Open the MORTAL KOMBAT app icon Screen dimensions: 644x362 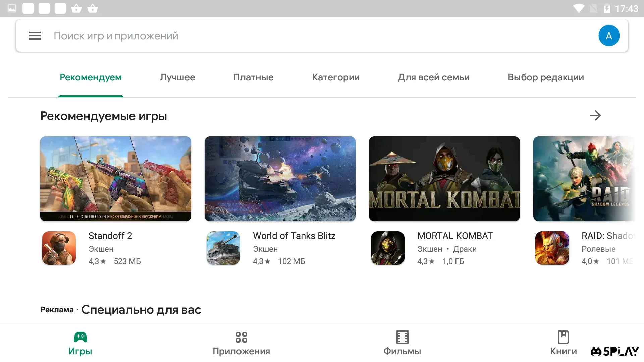388,248
